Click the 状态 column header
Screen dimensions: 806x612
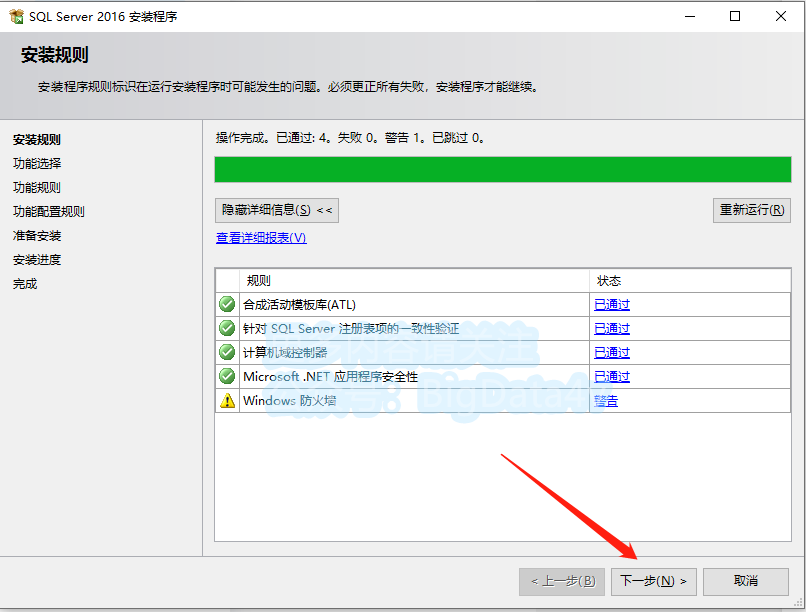click(x=690, y=281)
